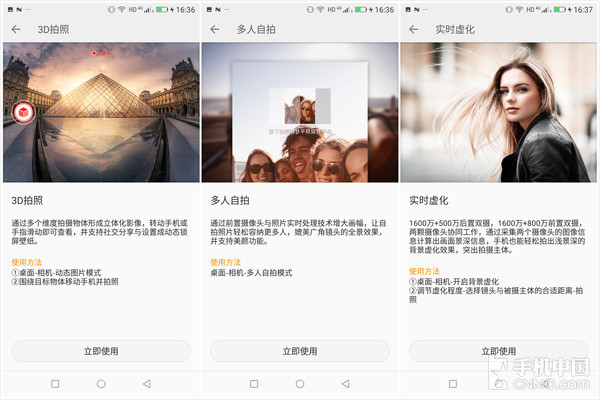The image size is (600, 400).
Task: Tap step ②围绕目标物体移动手机并拍照
Action: coord(65,282)
